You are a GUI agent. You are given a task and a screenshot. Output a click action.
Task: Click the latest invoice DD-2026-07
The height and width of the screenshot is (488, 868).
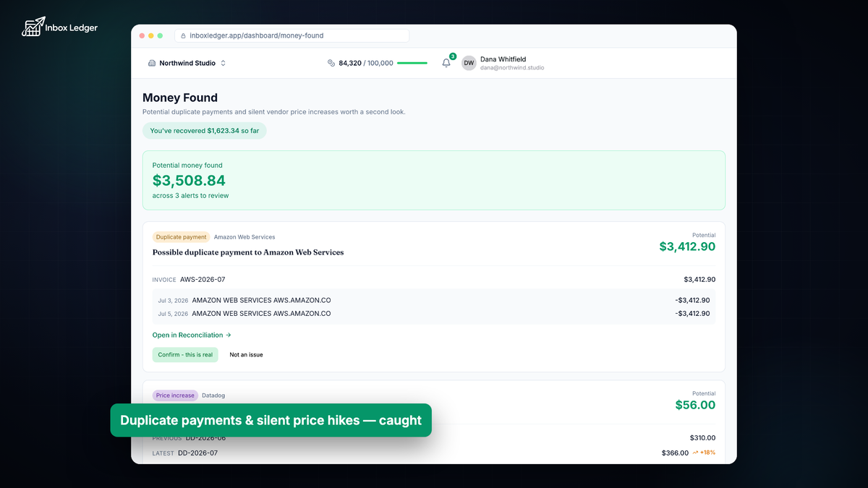(x=197, y=453)
